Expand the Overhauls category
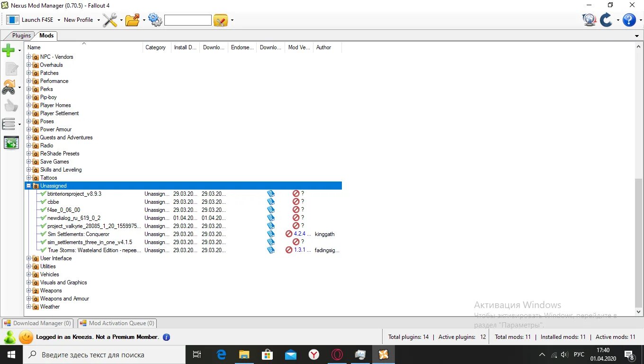Viewport: 644px width, 364px height. [29, 65]
